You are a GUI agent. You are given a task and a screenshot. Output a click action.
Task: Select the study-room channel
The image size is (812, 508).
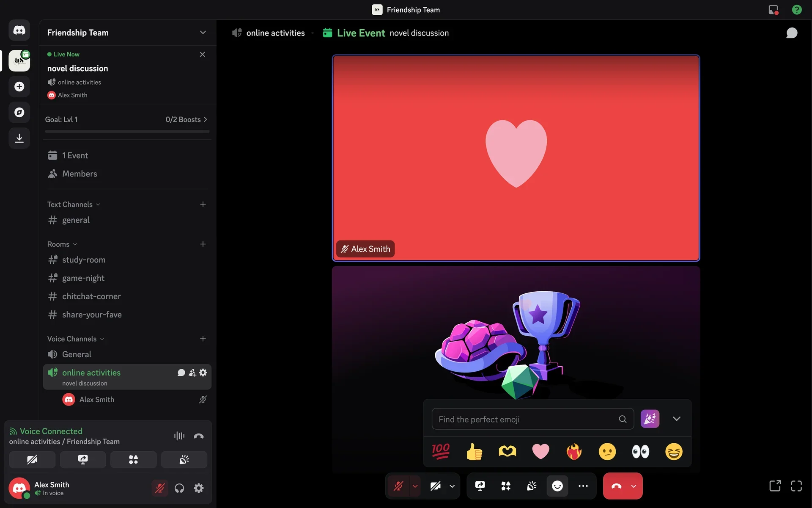tap(83, 260)
